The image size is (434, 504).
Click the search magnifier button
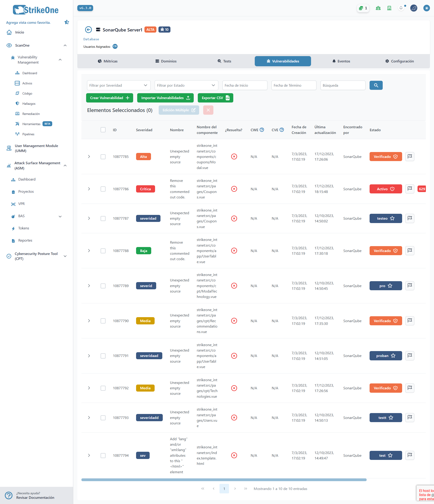point(376,85)
